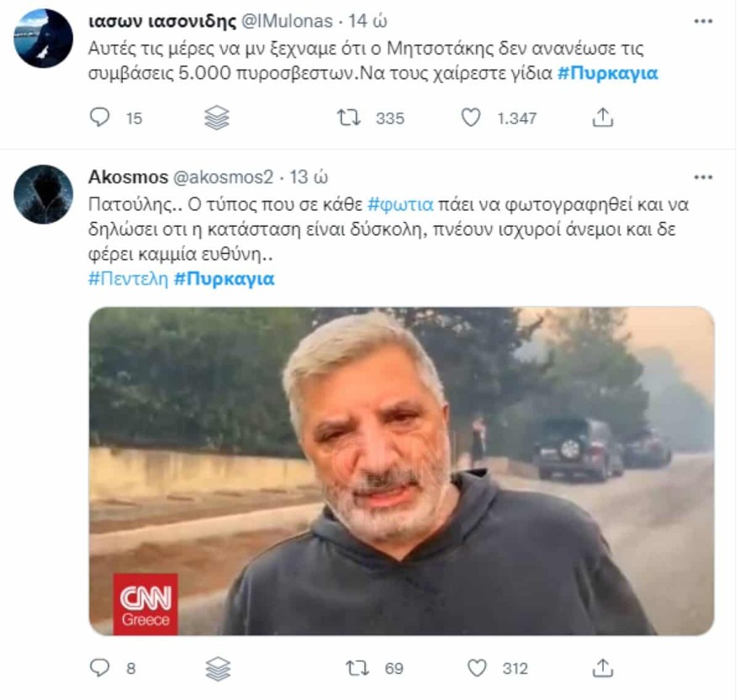
Task: Reply to the Akosmos tweet
Action: pos(100,668)
